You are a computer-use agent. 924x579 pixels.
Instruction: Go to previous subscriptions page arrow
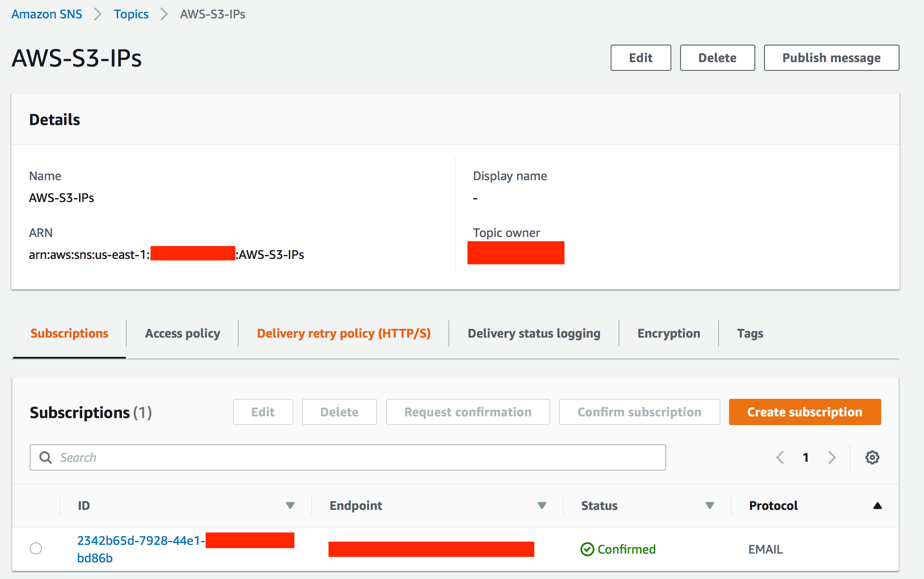point(780,457)
